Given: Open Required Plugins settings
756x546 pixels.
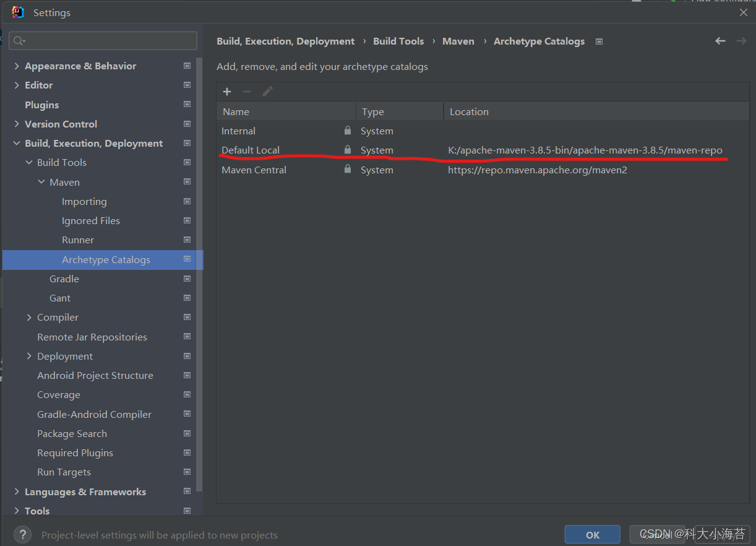Looking at the screenshot, I should [x=75, y=453].
